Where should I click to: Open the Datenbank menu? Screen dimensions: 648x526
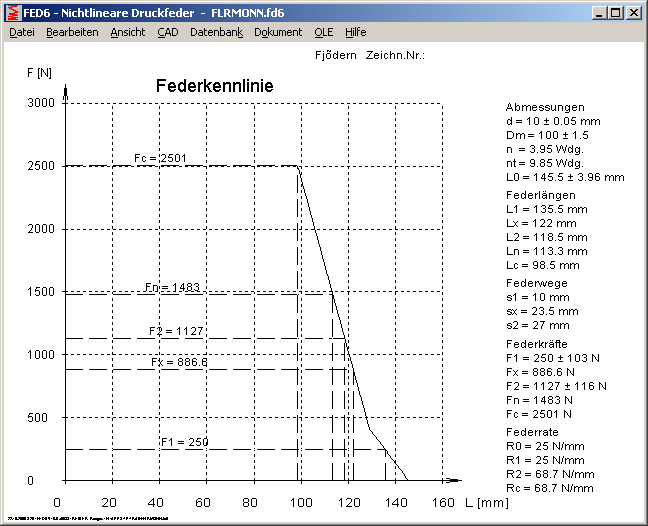pos(216,32)
